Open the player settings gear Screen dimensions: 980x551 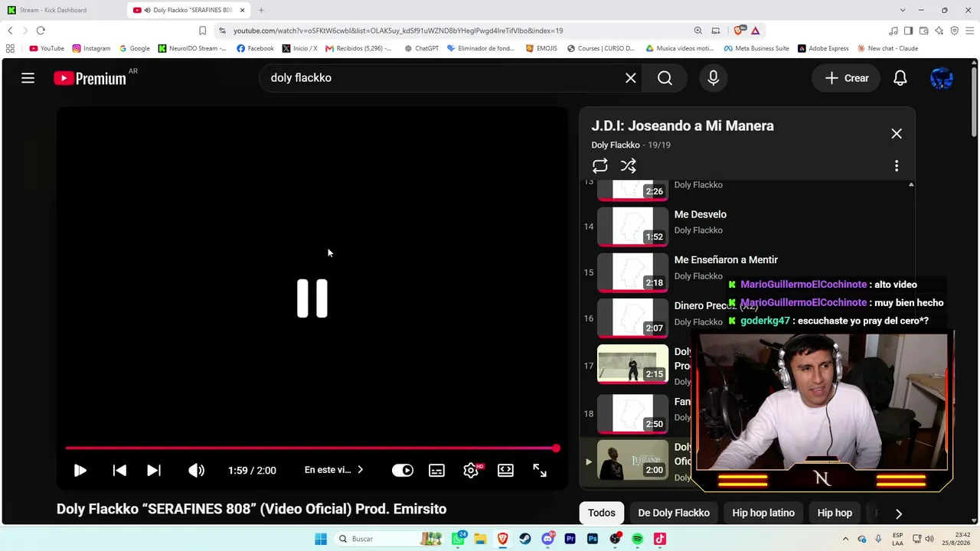pyautogui.click(x=472, y=471)
